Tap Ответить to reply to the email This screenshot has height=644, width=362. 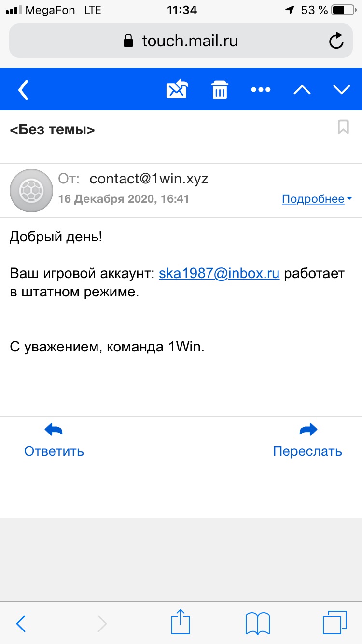click(54, 440)
